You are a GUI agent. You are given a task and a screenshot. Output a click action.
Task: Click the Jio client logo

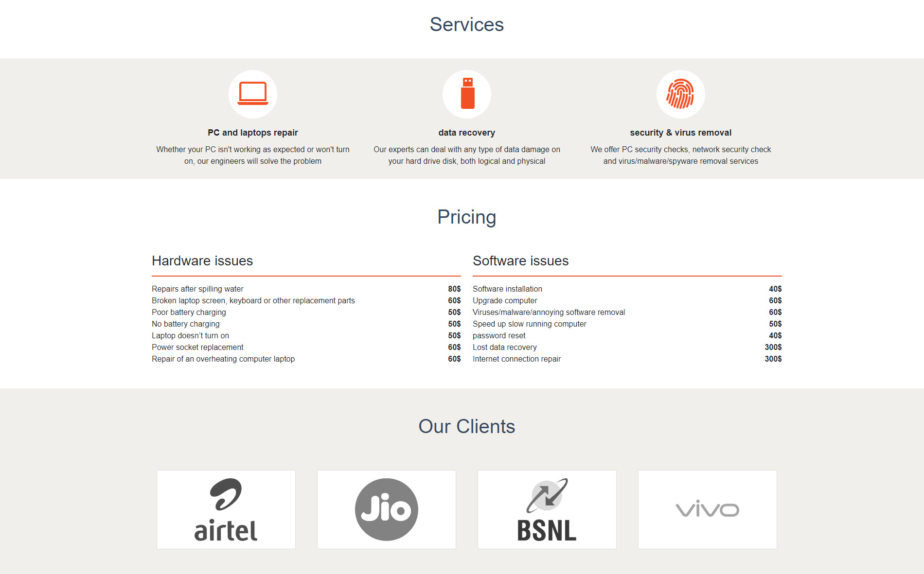point(387,509)
